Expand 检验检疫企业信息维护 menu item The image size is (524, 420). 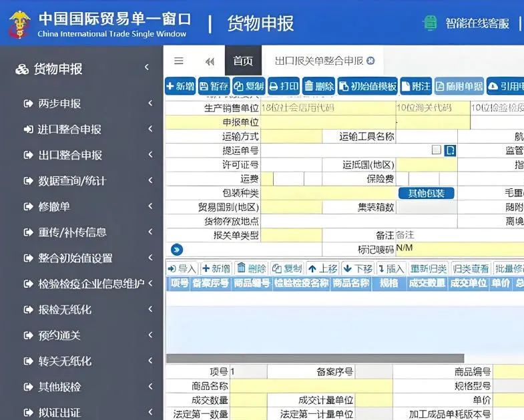pos(87,284)
